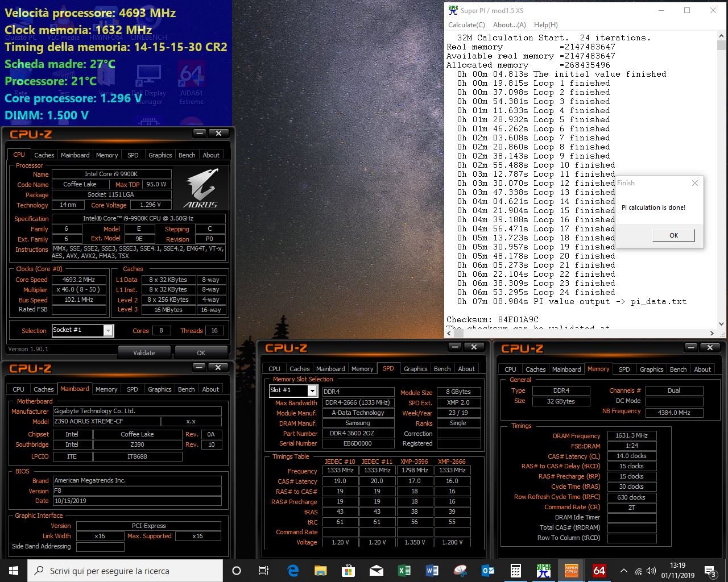Click the Checksum line in Super PI output
Screen dimensions: 728x582
[x=493, y=319]
